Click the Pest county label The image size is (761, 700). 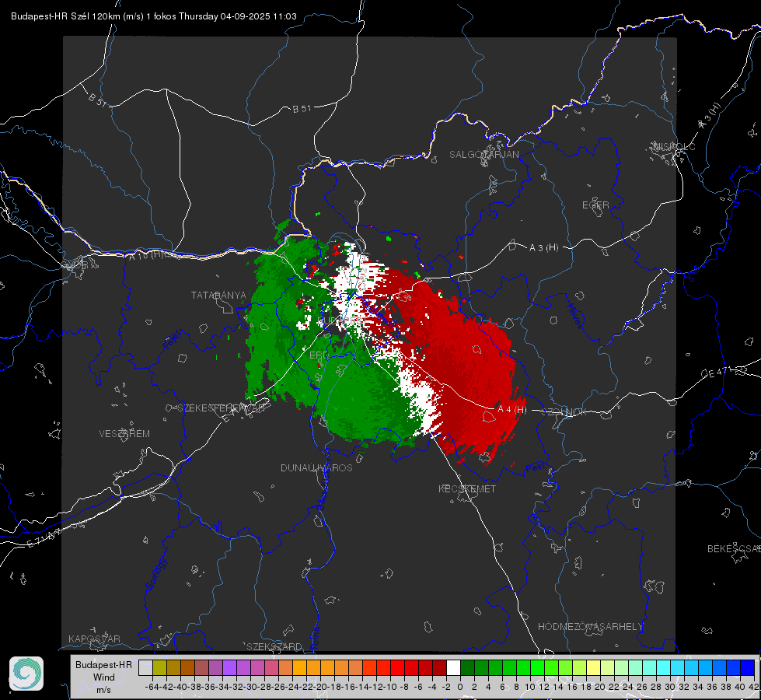tap(535, 468)
